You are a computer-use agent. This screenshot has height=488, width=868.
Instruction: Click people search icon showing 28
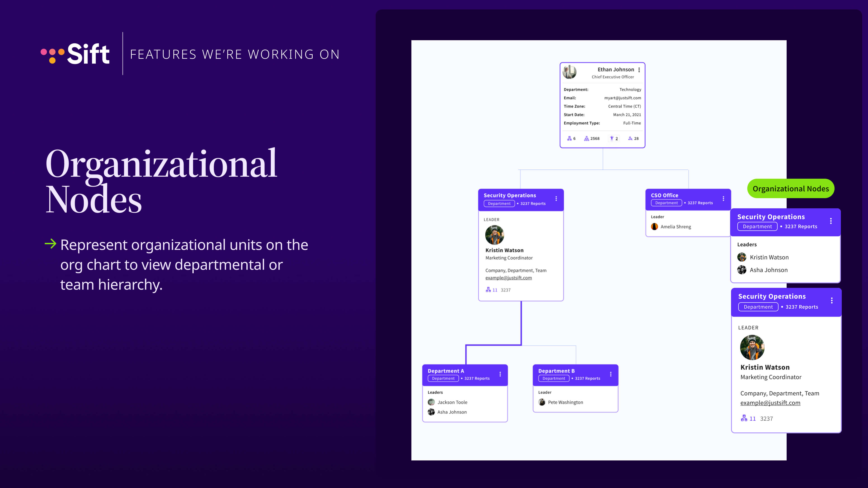630,138
